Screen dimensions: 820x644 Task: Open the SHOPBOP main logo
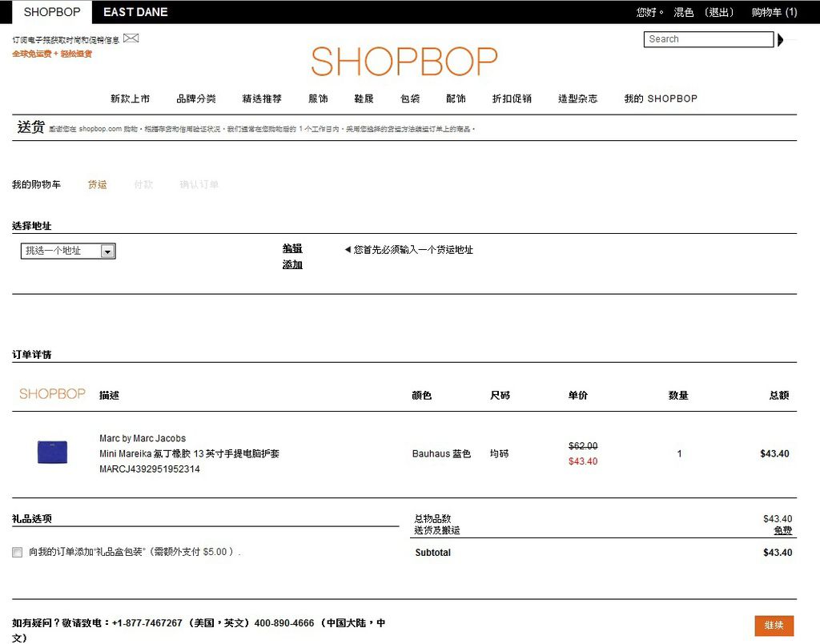point(404,61)
